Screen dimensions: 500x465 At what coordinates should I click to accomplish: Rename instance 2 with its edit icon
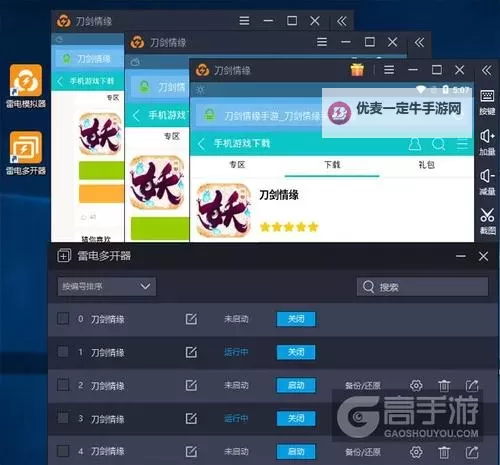(191, 385)
